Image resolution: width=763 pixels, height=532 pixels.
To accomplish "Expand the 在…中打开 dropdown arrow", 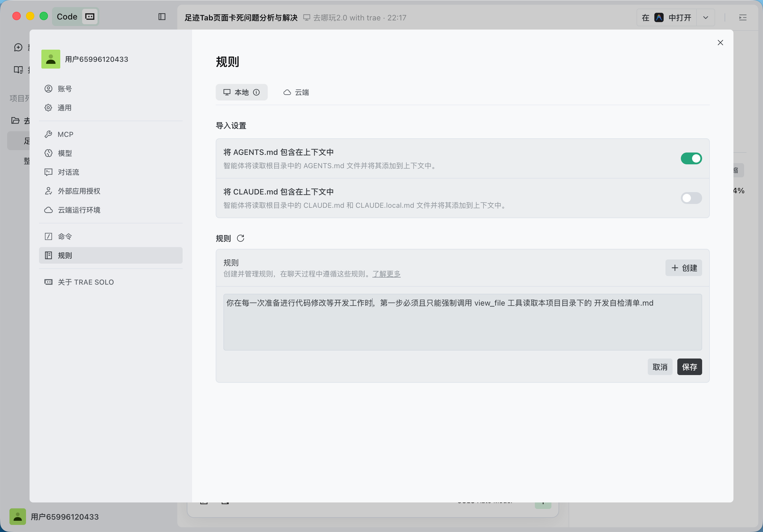I will tap(705, 18).
